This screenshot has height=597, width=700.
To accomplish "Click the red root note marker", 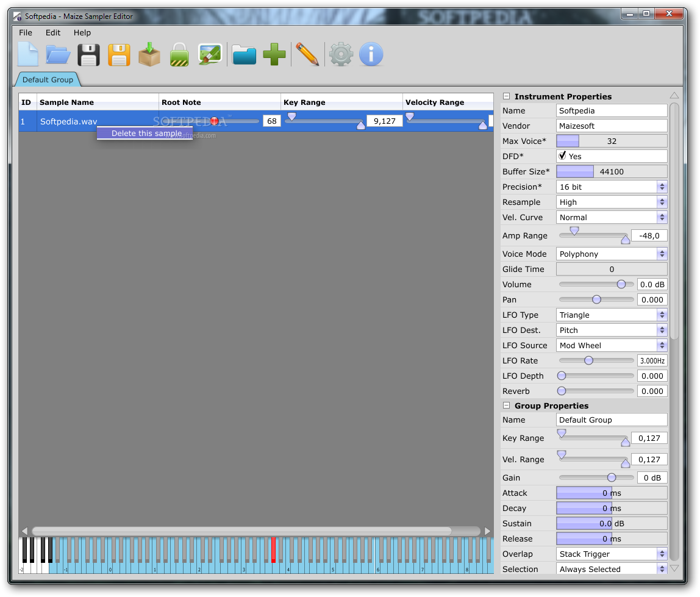I will [214, 121].
